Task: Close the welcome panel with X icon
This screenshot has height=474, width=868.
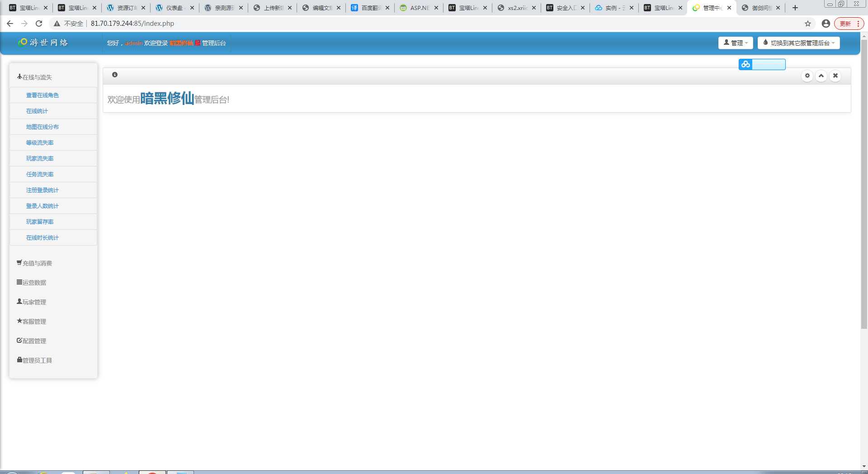Action: point(835,76)
